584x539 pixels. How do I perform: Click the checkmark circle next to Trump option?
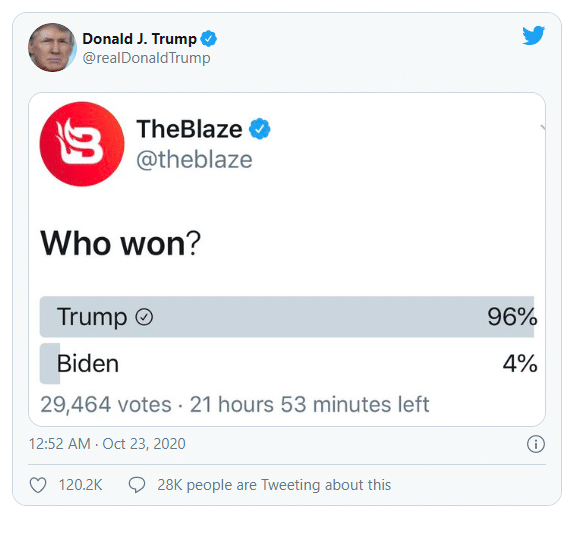coord(144,317)
